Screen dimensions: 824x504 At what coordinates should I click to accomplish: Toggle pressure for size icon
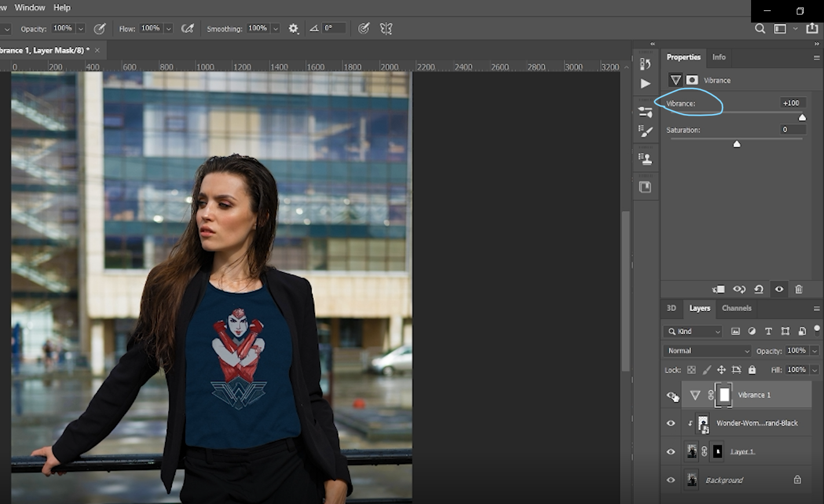tap(364, 28)
